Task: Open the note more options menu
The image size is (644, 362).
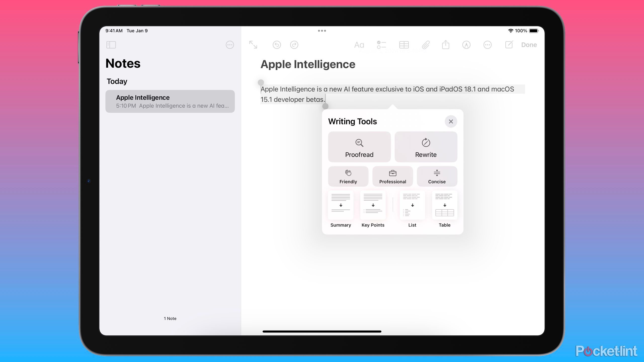Action: tap(488, 45)
